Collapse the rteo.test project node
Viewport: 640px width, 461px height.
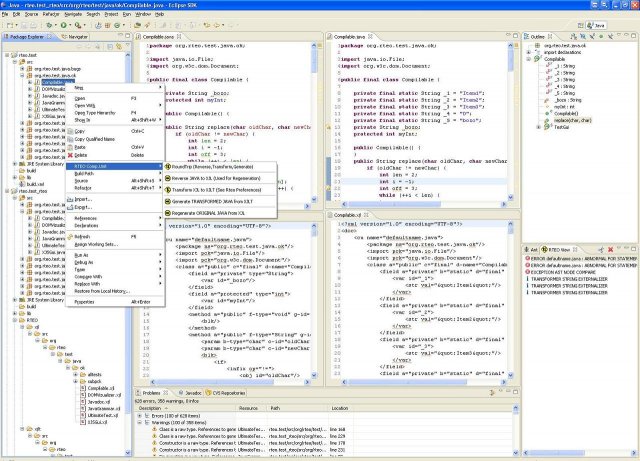click(x=7, y=55)
